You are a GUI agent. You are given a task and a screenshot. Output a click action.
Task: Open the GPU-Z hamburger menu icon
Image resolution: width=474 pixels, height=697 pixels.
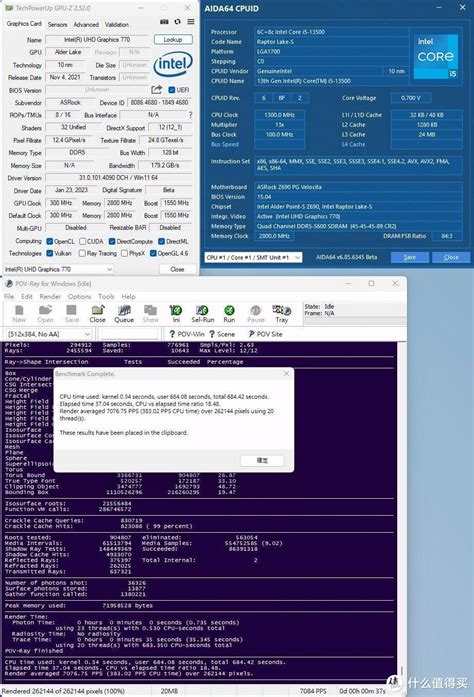point(191,22)
